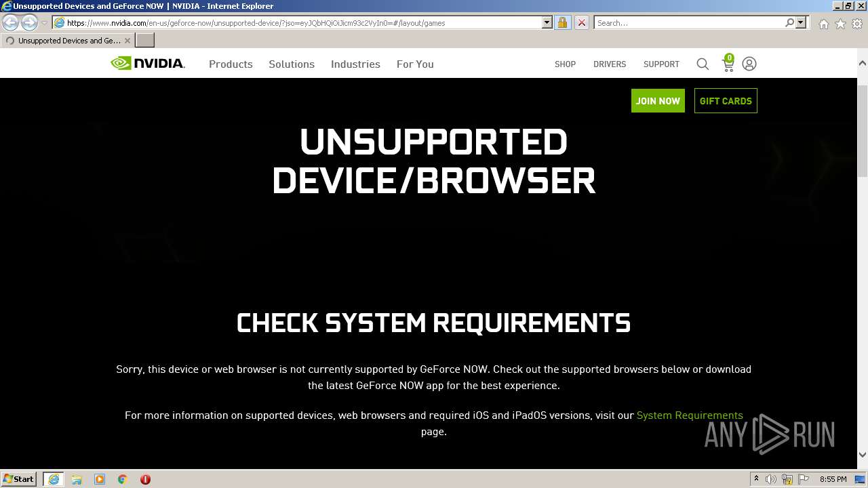Click the UNSUPPORTED DEVICE/BROWSER heading

click(434, 161)
